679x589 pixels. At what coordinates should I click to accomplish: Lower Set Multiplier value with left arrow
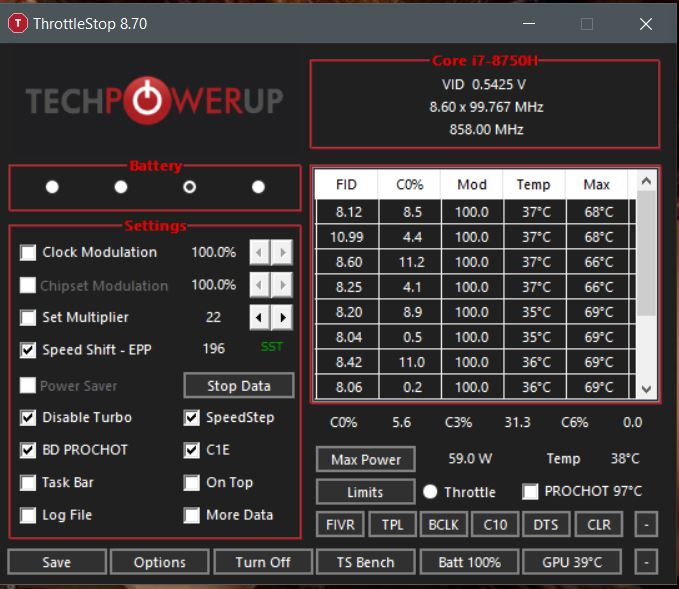click(x=259, y=317)
